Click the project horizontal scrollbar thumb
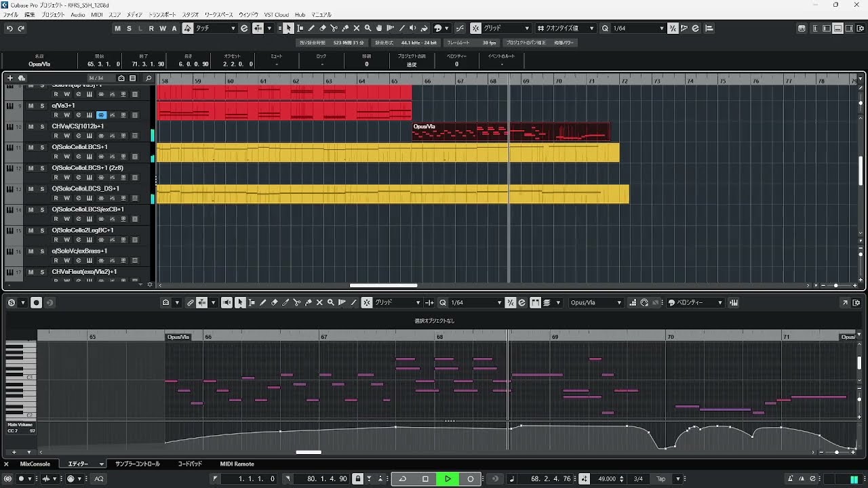 [x=383, y=285]
